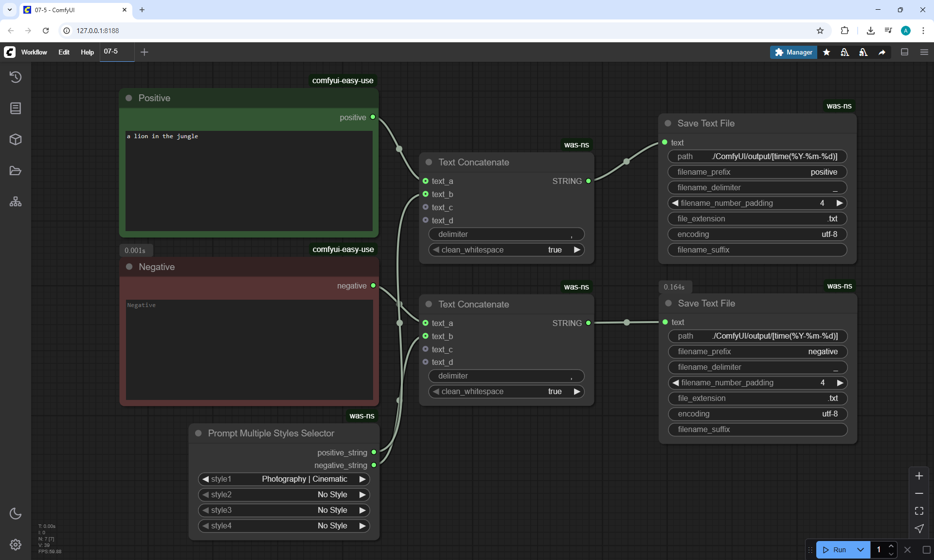Screen dimensions: 934x560
Task: Toggle clean_whitespace in lower Text Concatenate
Action: coord(506,392)
